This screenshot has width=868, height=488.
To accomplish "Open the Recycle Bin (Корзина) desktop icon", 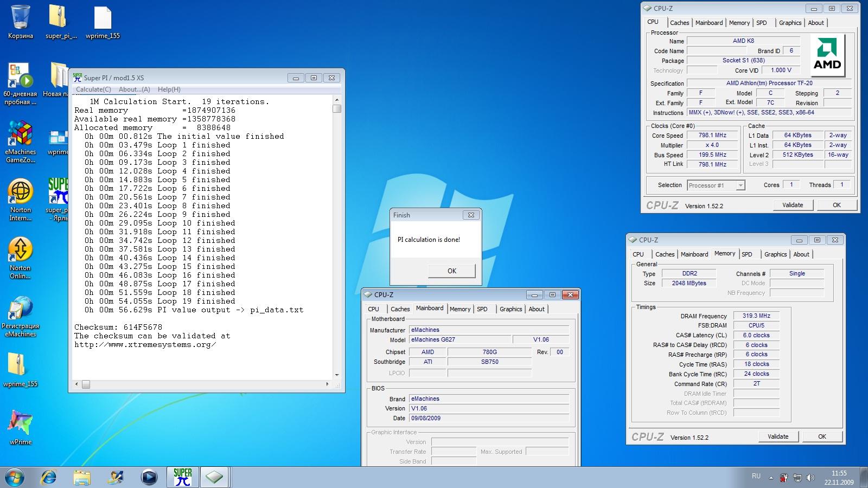I will point(21,22).
